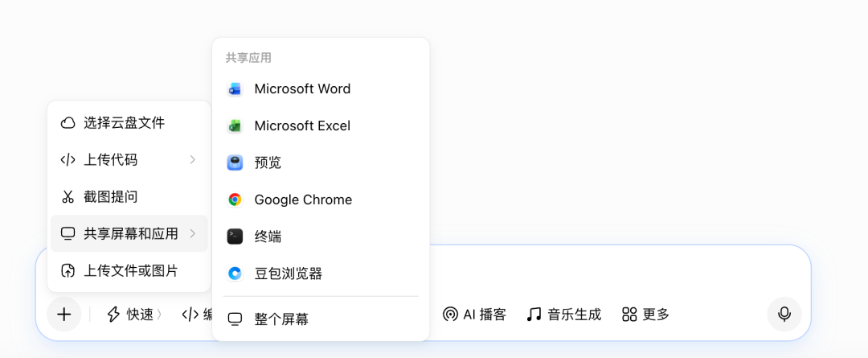
Task: Share the 豆包浏览器 application
Action: (321, 274)
